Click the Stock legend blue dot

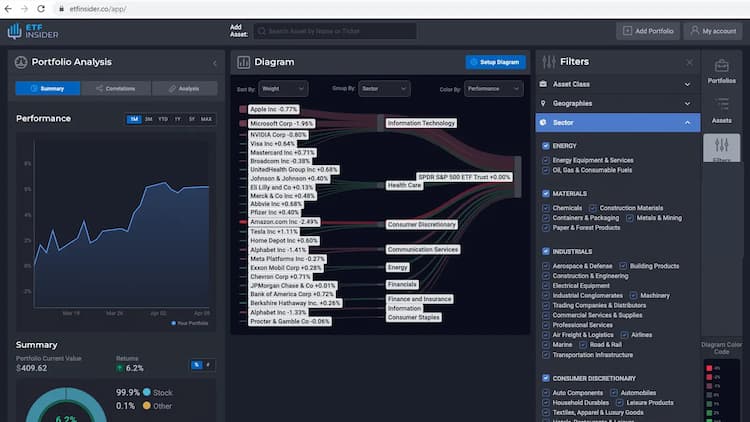(147, 392)
